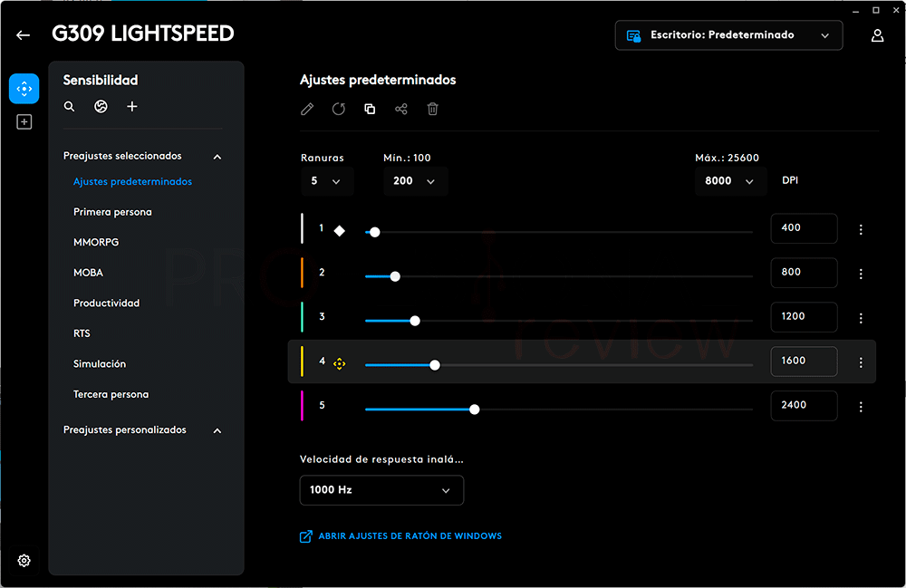Duplicate preset with the copy icon

tap(370, 109)
